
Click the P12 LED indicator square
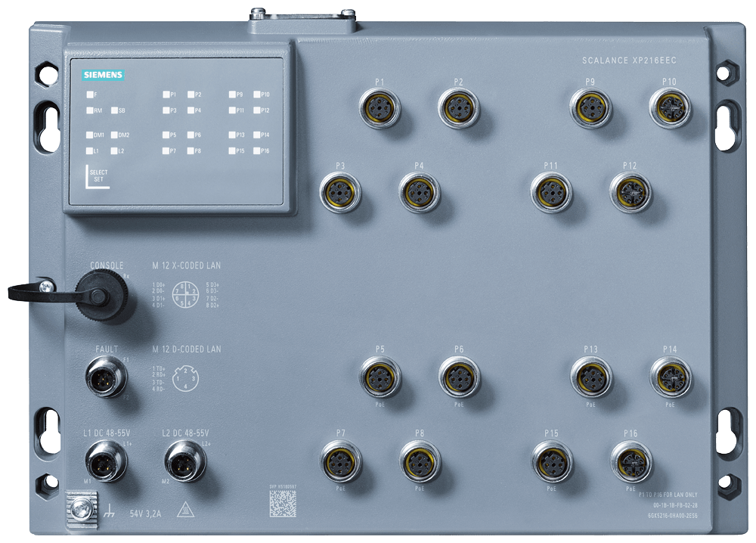coord(257,110)
